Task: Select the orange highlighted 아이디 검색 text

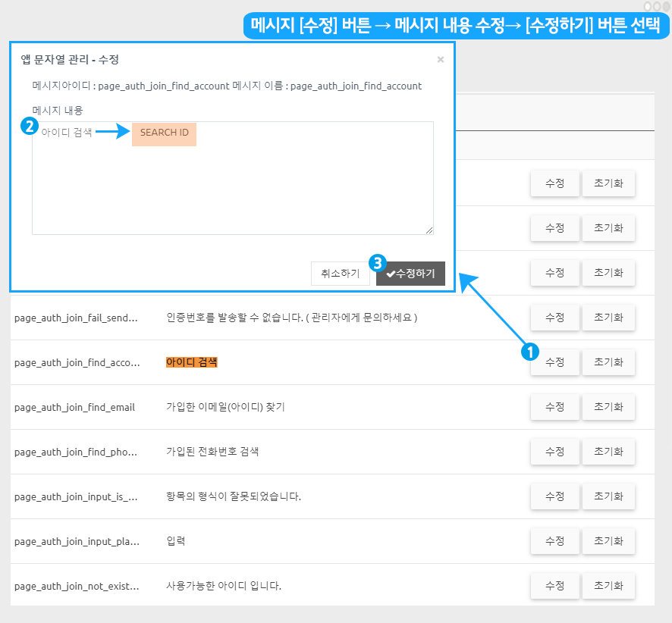Action: [x=192, y=362]
